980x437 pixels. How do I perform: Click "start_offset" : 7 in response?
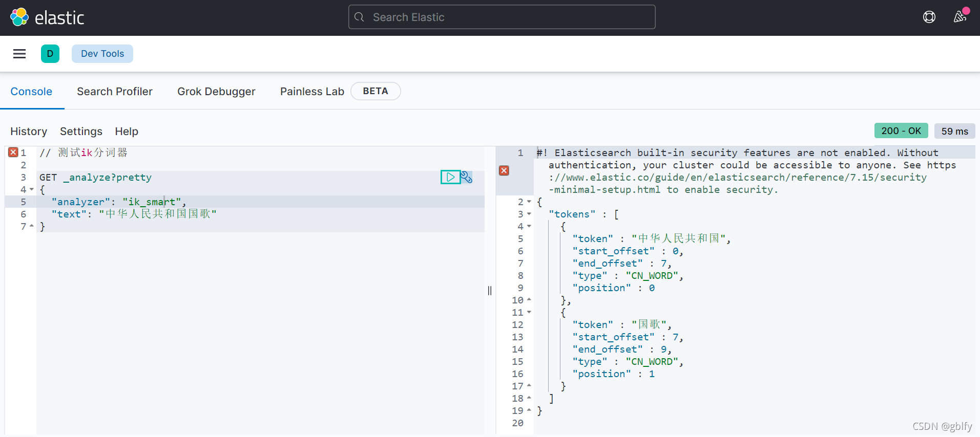(628, 337)
